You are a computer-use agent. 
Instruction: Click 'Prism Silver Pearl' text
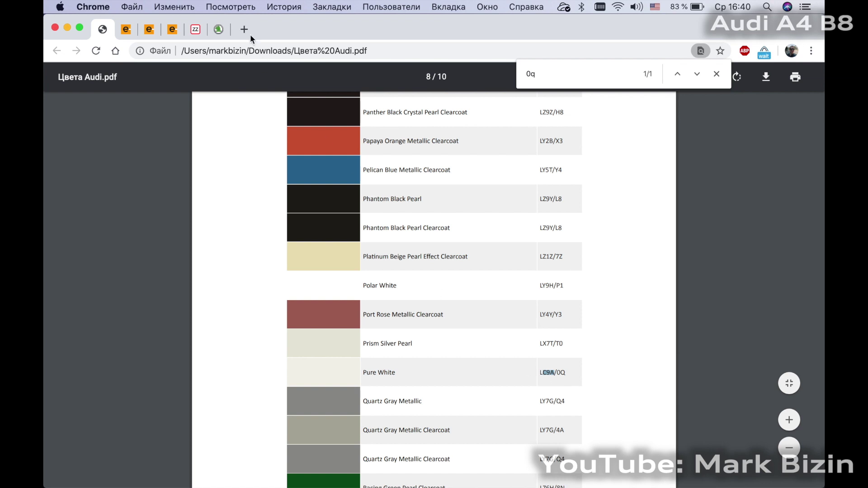point(387,343)
